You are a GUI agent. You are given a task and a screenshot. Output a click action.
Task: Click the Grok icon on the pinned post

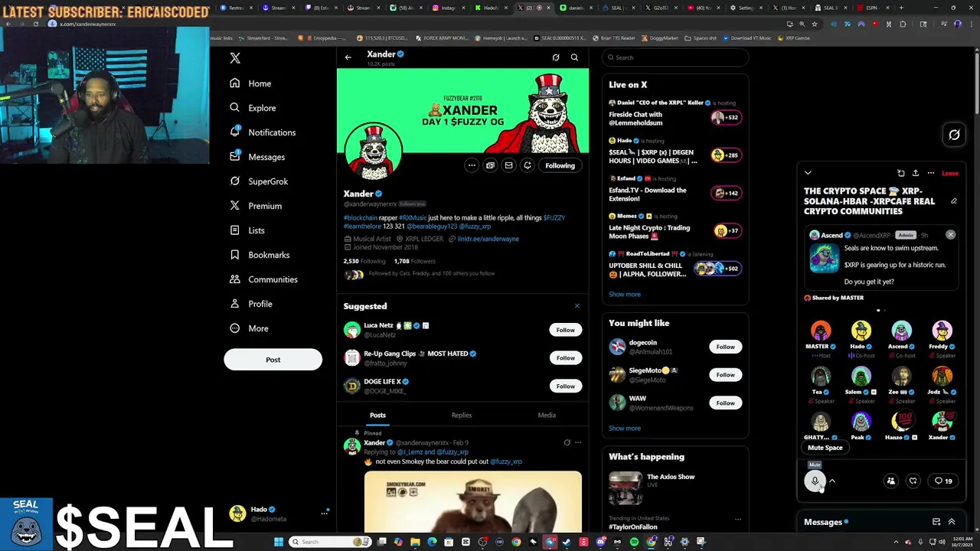pos(567,442)
